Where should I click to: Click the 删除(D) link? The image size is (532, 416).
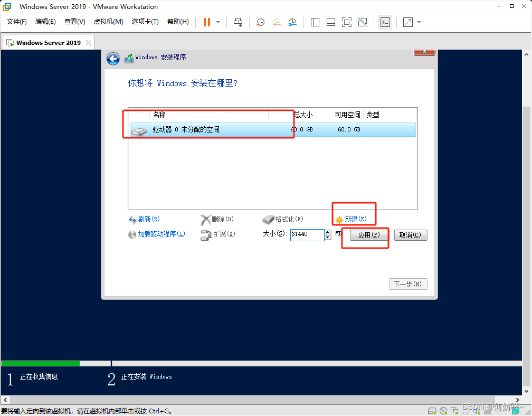click(x=217, y=220)
